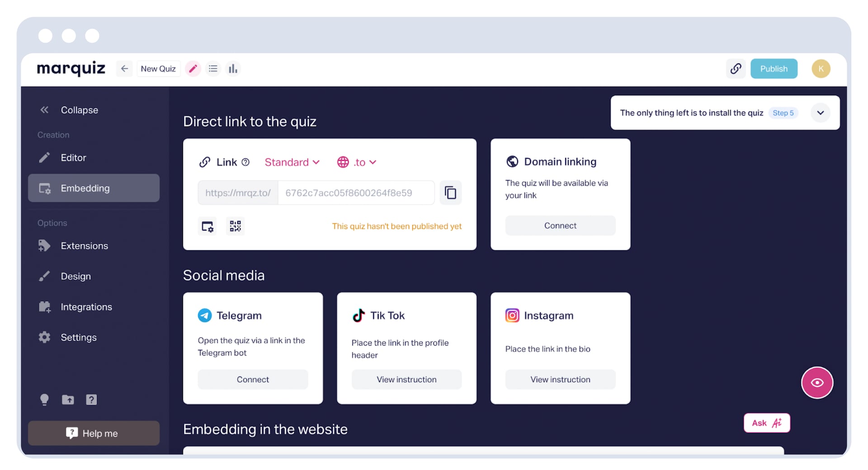
Task: Click the Step 5 badge
Action: click(x=783, y=113)
